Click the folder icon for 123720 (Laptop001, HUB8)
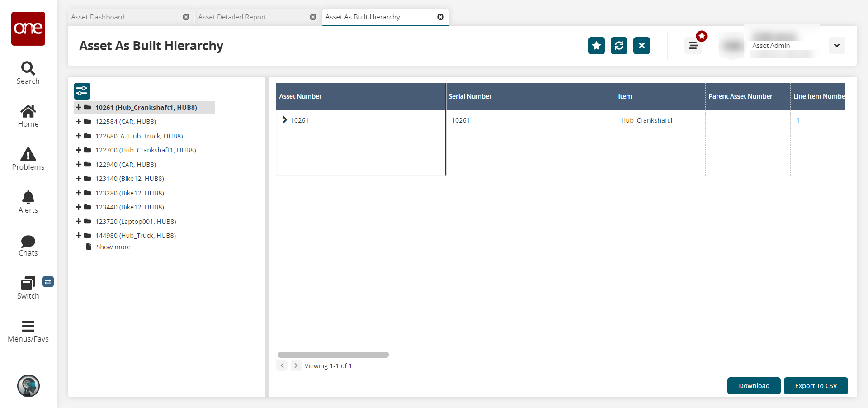The width and height of the screenshot is (868, 408). coord(88,222)
